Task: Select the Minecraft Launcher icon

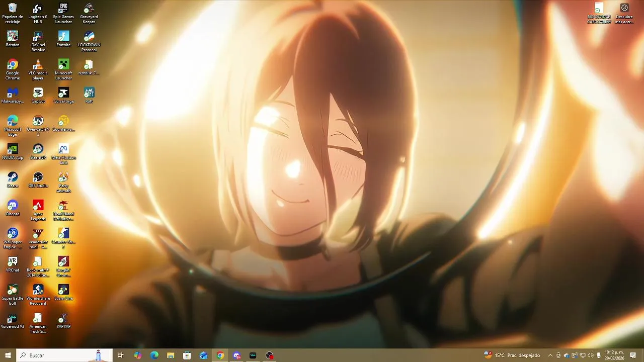Action: pos(63,70)
